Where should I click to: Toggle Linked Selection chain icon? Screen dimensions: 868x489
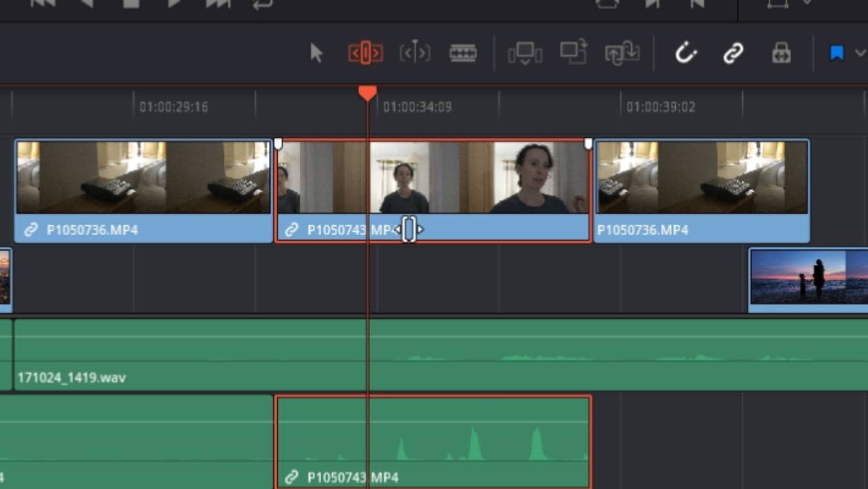(x=733, y=53)
